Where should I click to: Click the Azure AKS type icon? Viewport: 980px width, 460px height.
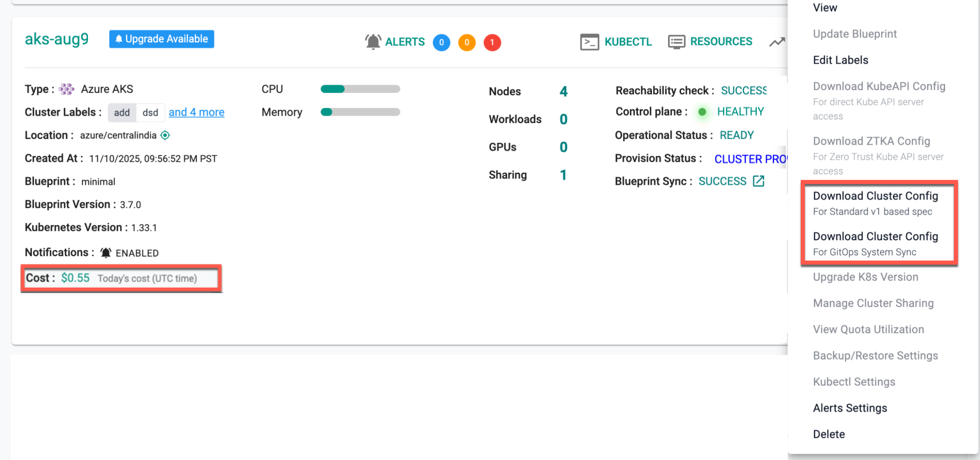[x=66, y=89]
